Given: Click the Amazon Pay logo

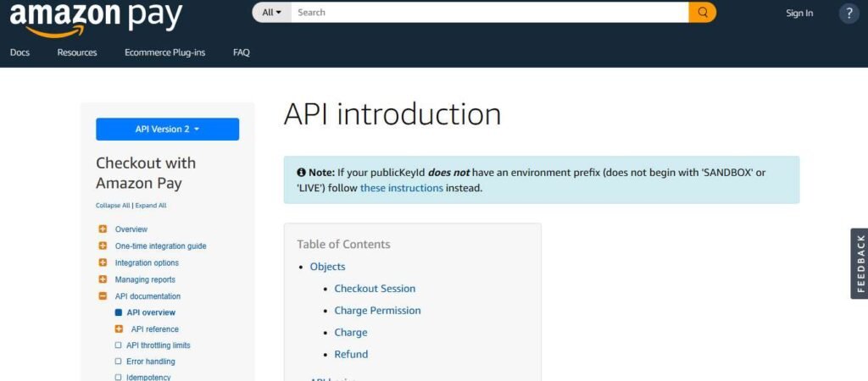Looking at the screenshot, I should pos(96,19).
